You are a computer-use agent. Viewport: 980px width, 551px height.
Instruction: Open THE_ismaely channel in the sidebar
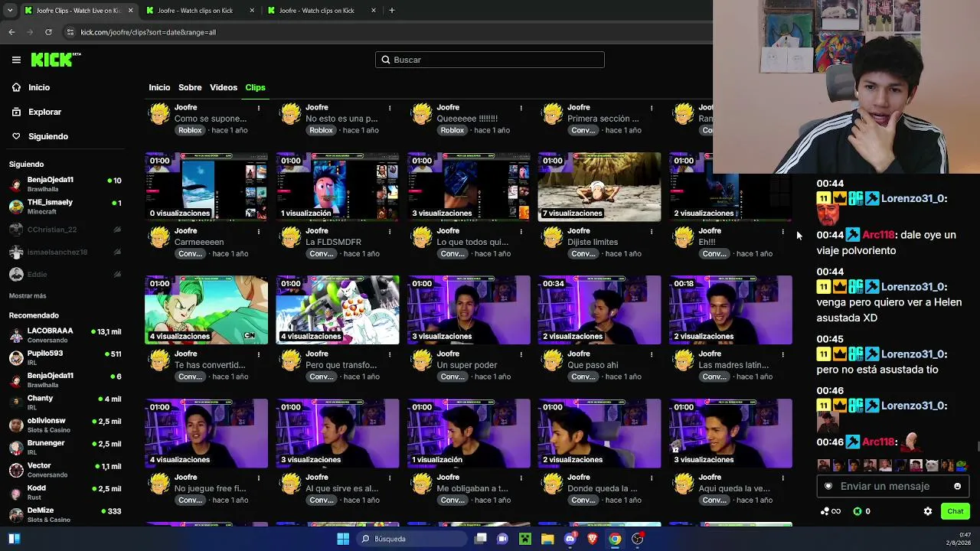(x=65, y=207)
